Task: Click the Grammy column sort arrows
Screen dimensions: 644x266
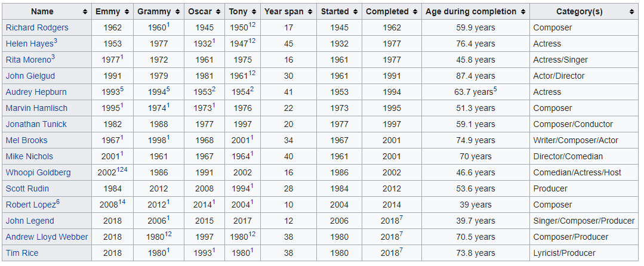Action: 176,12
